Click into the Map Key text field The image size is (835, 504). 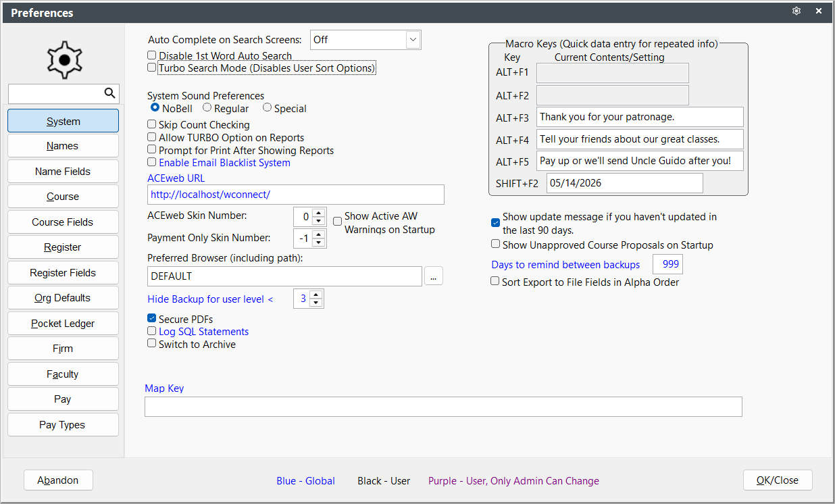click(443, 407)
